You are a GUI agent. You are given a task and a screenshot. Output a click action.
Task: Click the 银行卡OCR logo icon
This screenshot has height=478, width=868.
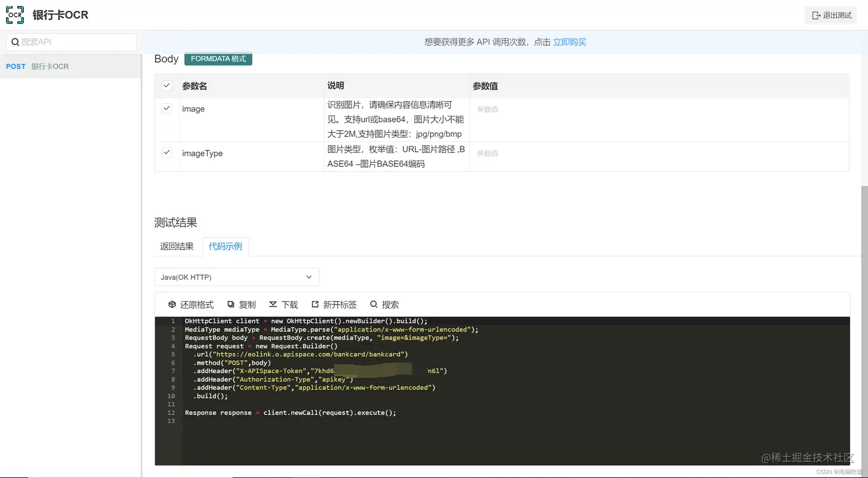15,15
